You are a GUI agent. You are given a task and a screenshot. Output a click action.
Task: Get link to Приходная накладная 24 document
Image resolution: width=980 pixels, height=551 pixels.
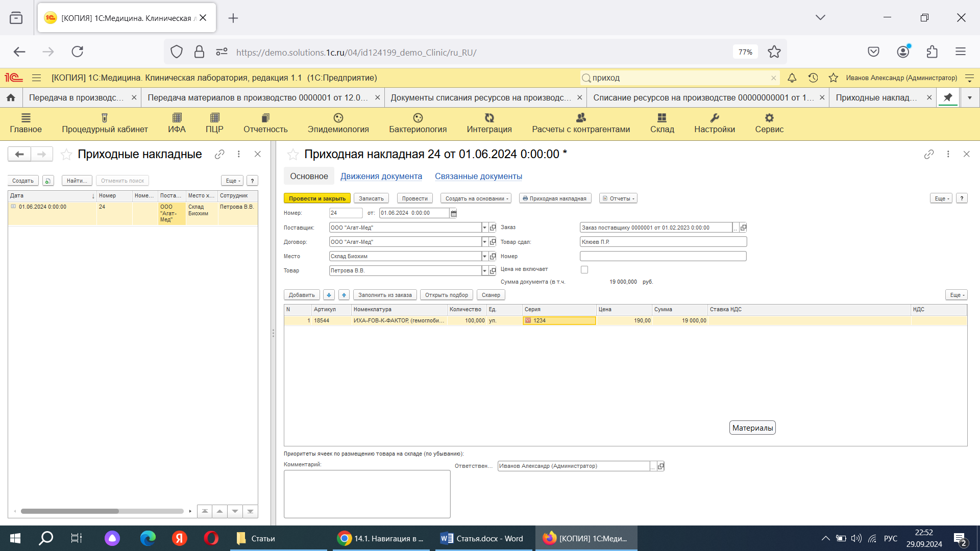929,154
